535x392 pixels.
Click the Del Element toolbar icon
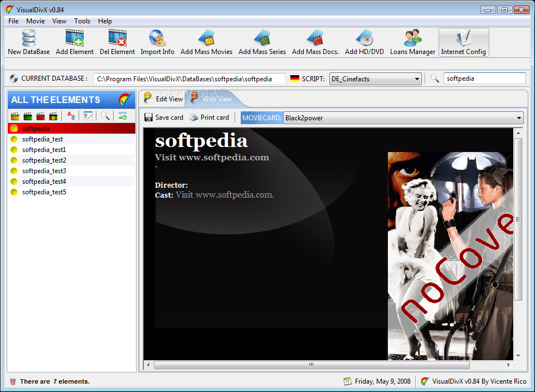(x=118, y=38)
